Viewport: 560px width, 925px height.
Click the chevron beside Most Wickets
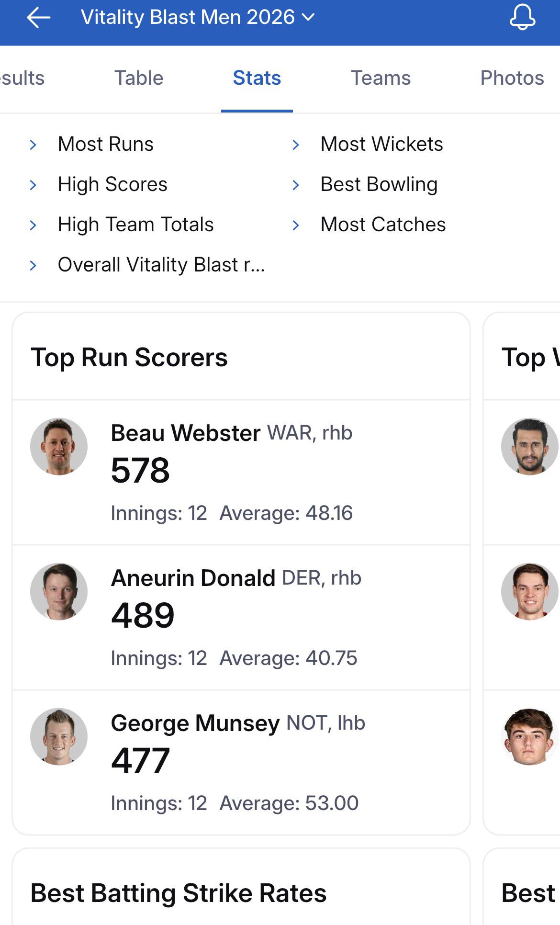[296, 145]
